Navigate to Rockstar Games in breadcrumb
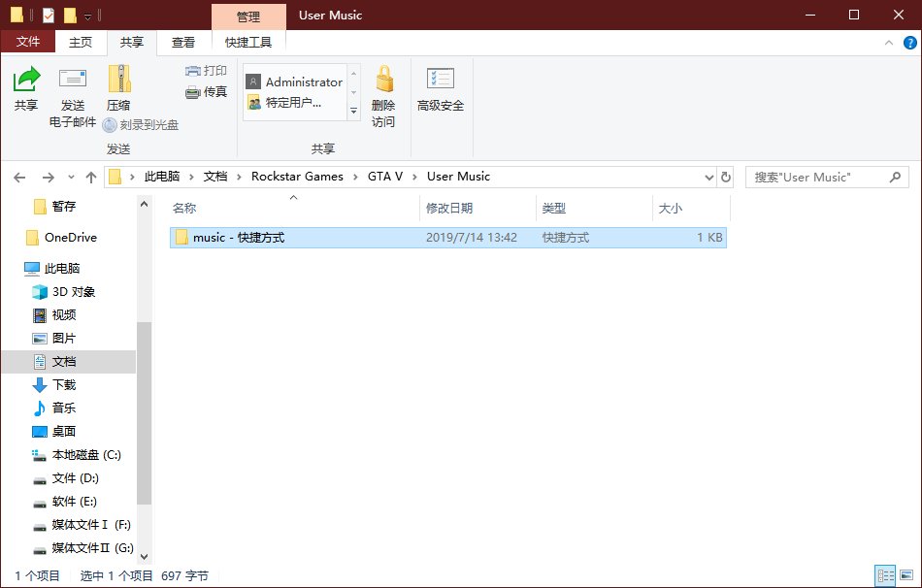This screenshot has height=588, width=922. pyautogui.click(x=297, y=177)
